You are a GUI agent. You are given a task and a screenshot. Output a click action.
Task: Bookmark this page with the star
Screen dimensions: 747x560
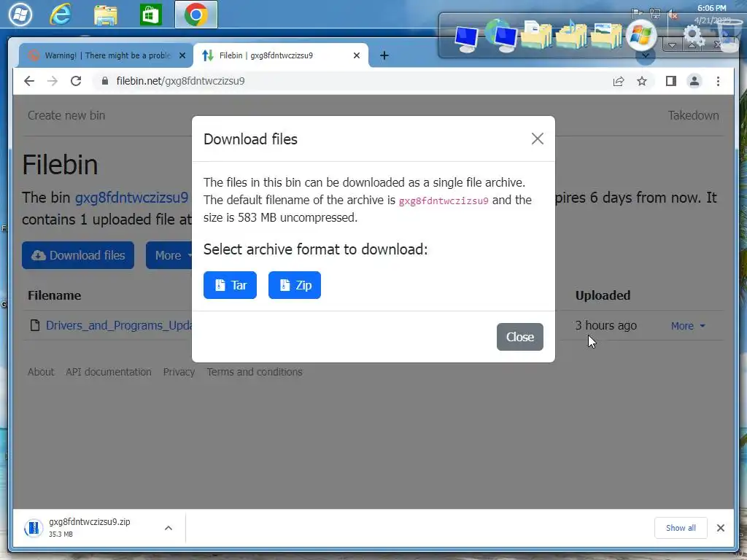pyautogui.click(x=642, y=82)
